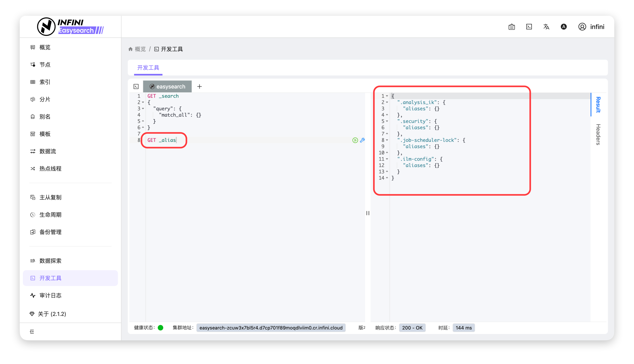Click the language translation icon

pyautogui.click(x=546, y=27)
